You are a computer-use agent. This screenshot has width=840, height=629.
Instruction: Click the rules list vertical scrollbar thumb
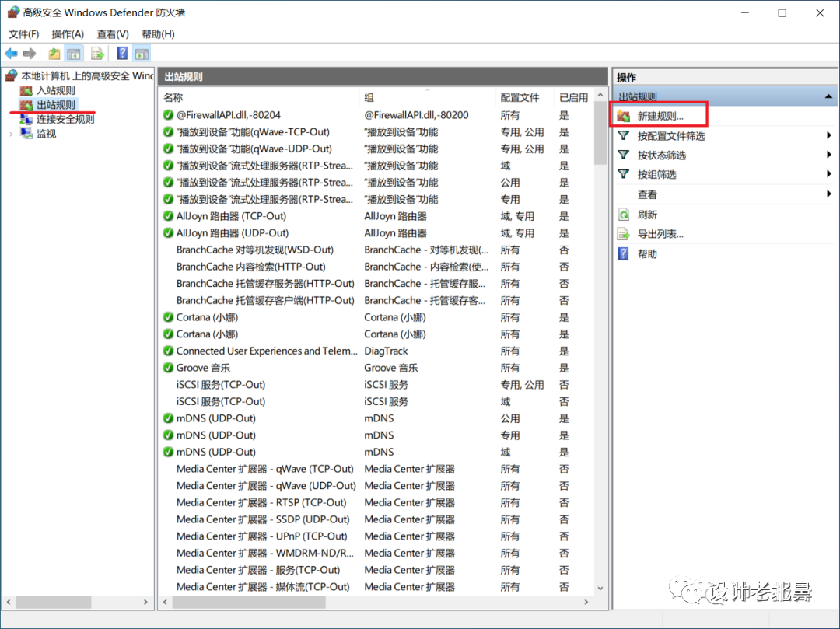[x=600, y=135]
